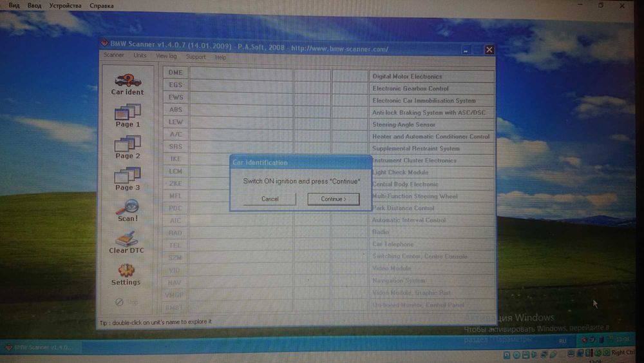Select the AIC unit button

(x=175, y=221)
